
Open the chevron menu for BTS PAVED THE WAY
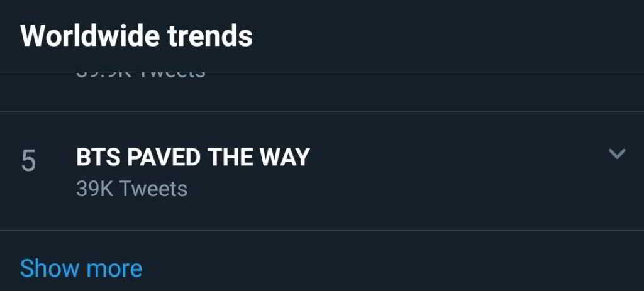[x=617, y=153]
